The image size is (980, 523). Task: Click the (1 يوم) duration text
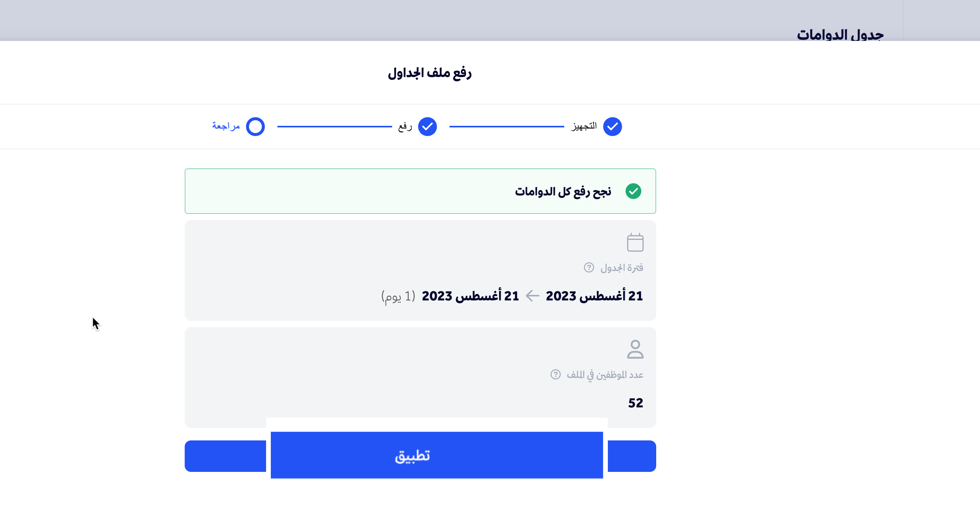(x=398, y=296)
